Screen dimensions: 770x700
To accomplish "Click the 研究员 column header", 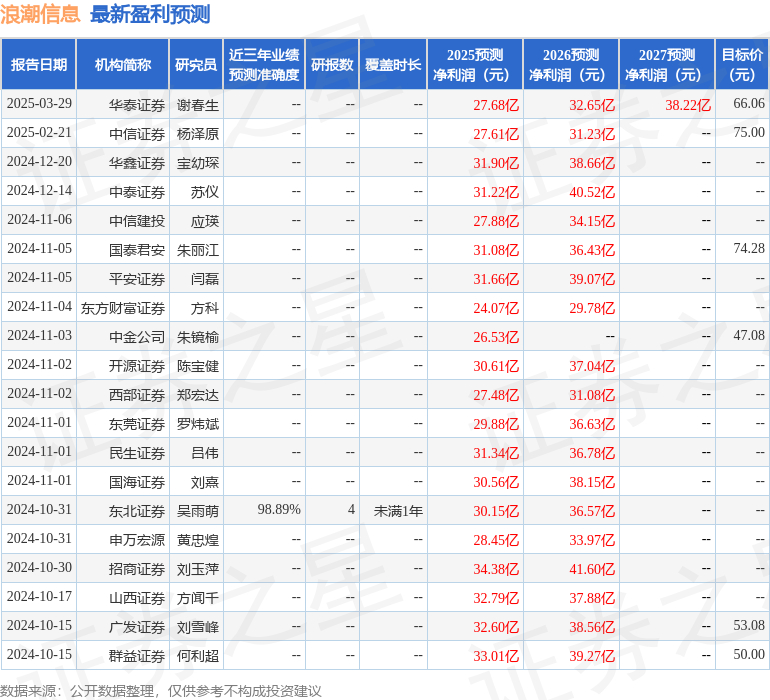I will 196,65.
